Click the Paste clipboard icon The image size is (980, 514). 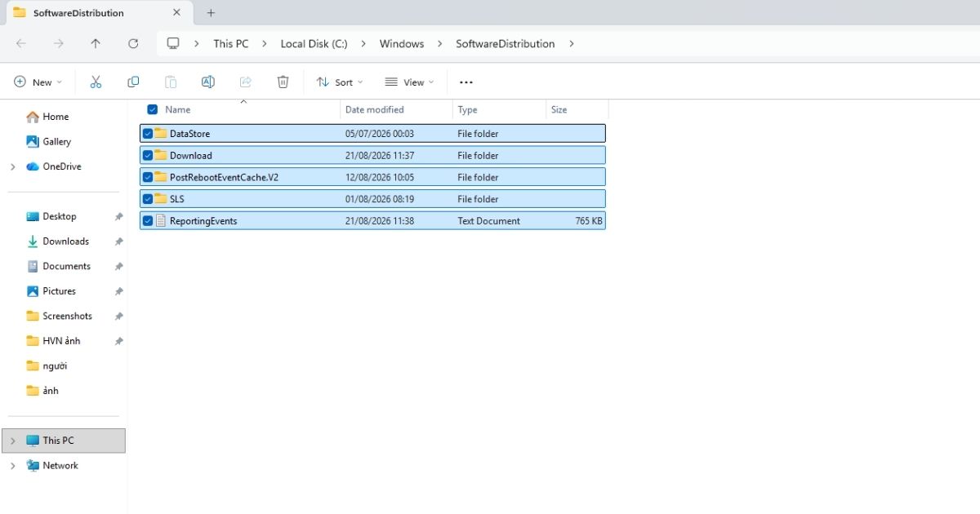coord(171,82)
